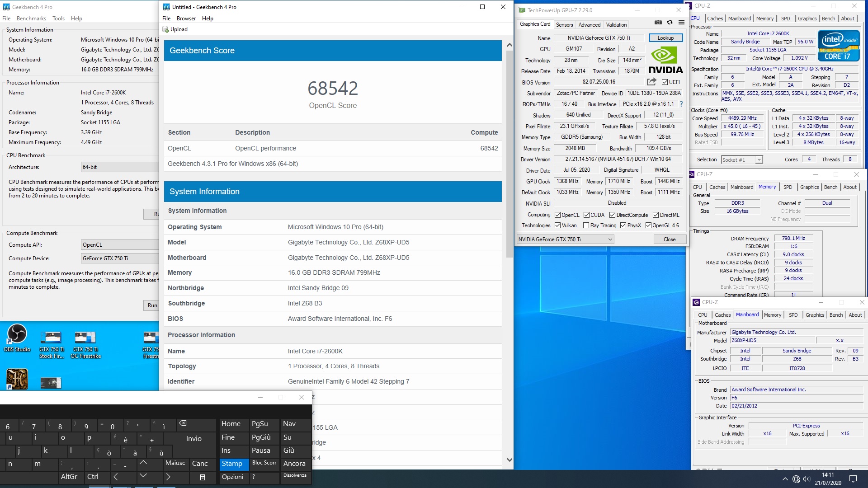Click the Bus Interface question mark
868x488 pixels.
(681, 104)
